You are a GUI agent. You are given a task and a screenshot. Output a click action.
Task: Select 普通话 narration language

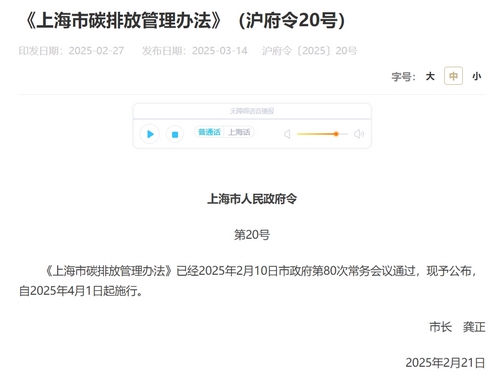(209, 132)
